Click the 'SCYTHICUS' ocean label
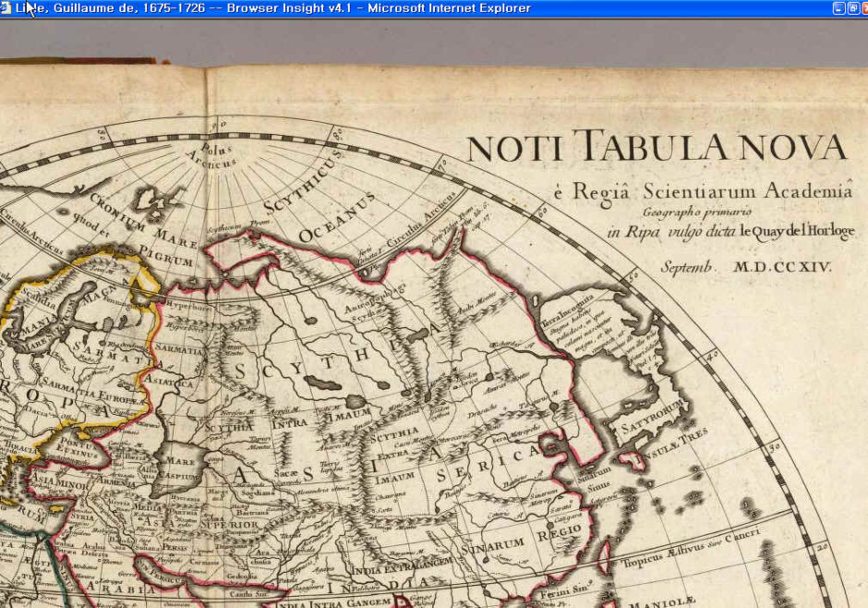Image resolution: width=868 pixels, height=608 pixels. pyautogui.click(x=303, y=181)
